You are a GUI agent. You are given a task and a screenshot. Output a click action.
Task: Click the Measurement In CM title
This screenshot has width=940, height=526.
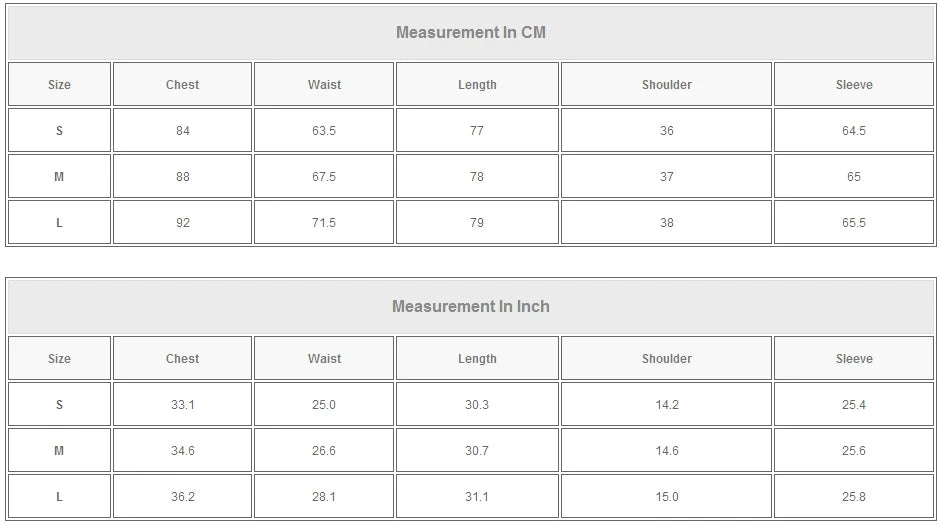(471, 32)
